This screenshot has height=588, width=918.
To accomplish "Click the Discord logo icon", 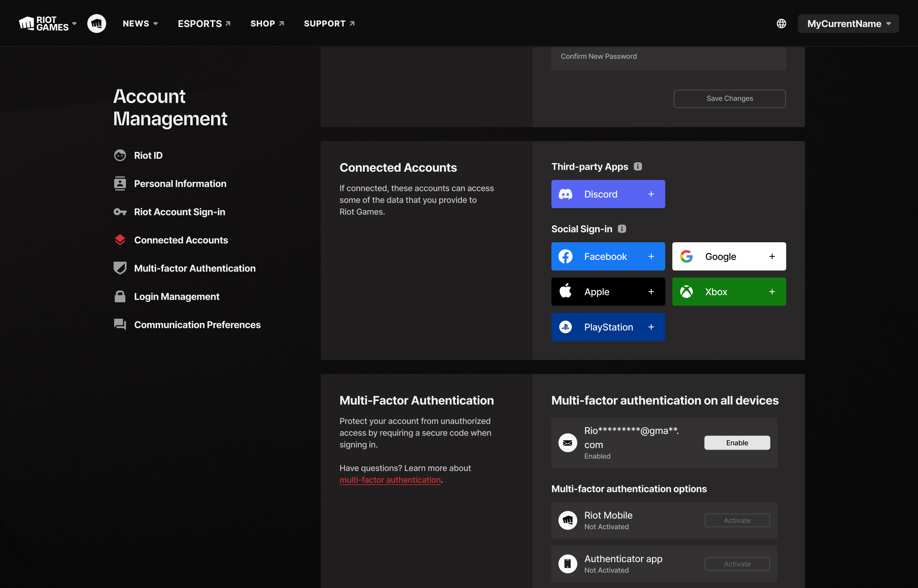I will pos(565,194).
